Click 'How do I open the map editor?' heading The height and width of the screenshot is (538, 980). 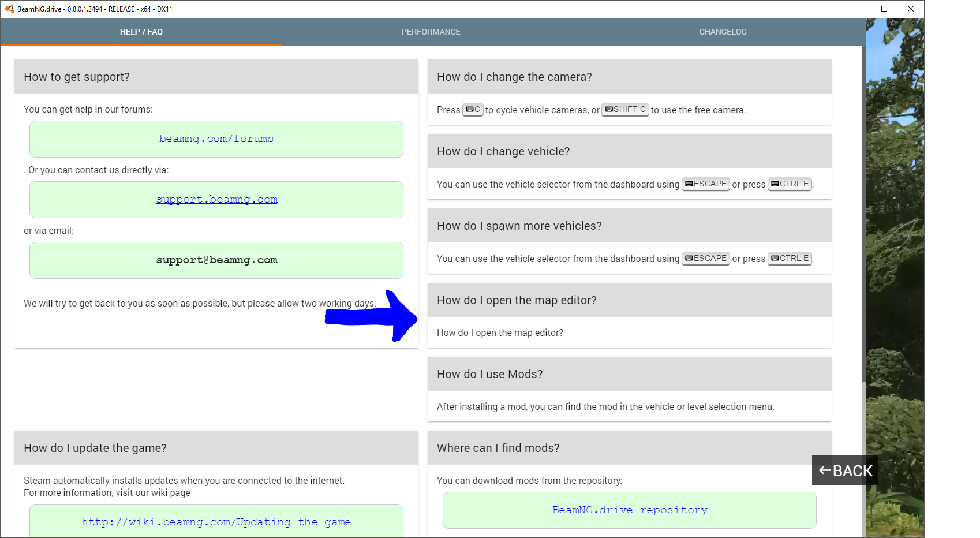tap(517, 300)
